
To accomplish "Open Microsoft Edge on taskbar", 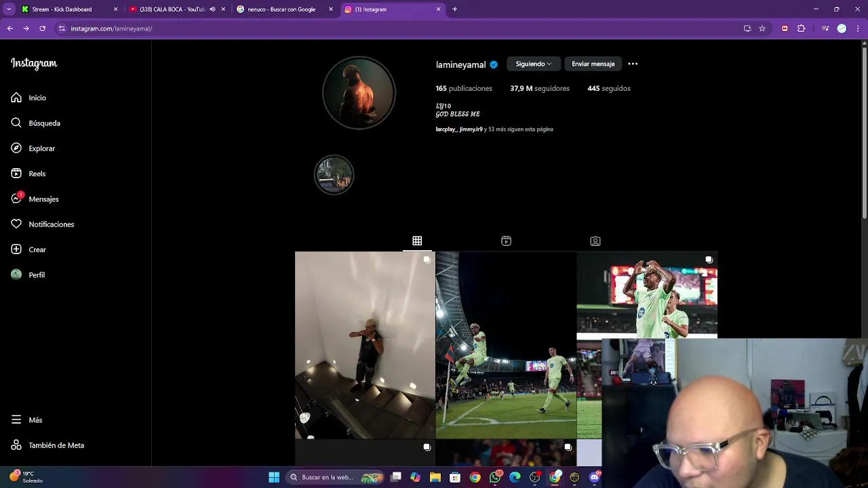I will [x=515, y=477].
